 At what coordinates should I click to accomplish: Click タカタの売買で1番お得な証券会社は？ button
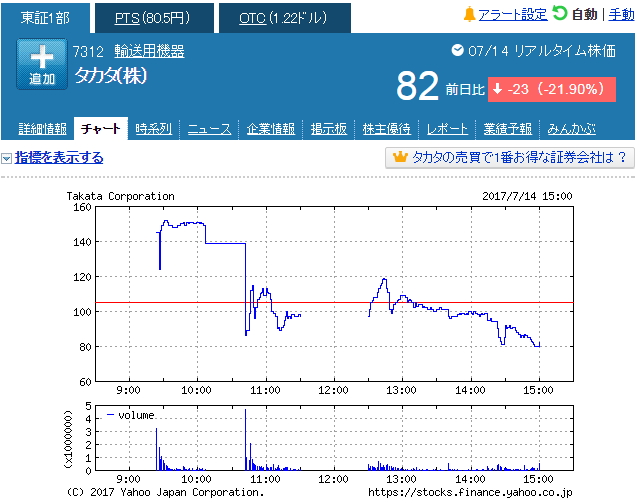510,158
